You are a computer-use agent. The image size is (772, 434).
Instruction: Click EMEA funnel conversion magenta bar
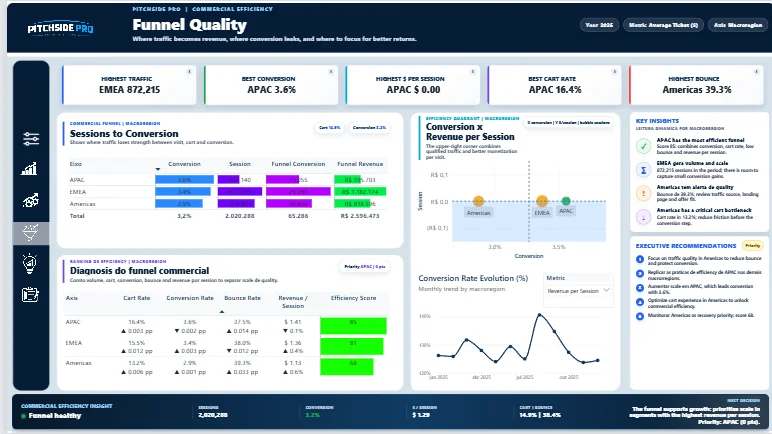click(298, 192)
